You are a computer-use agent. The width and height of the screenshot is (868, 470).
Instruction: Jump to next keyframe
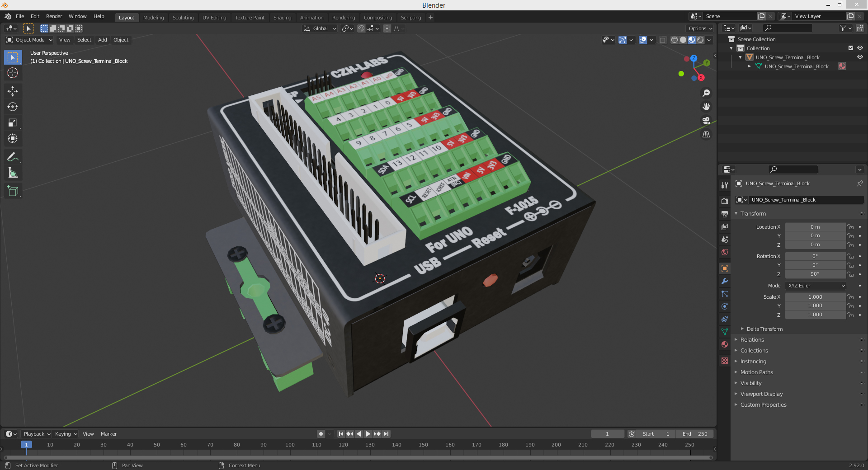click(377, 434)
